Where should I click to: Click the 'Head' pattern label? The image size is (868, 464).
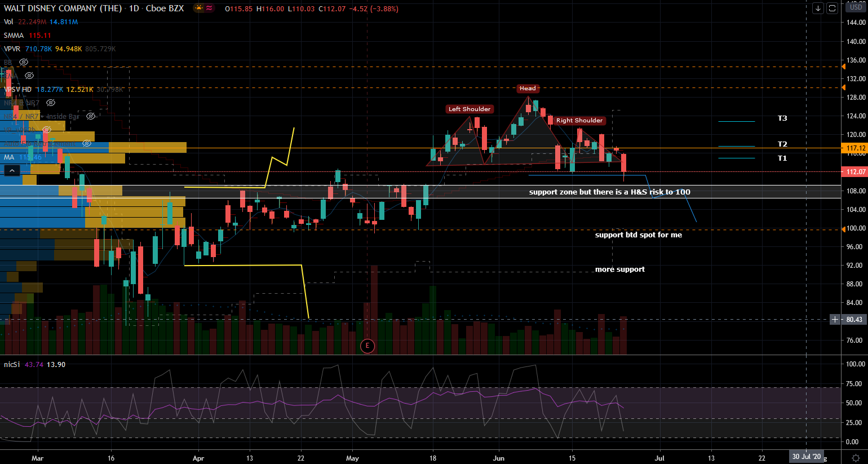pyautogui.click(x=528, y=89)
